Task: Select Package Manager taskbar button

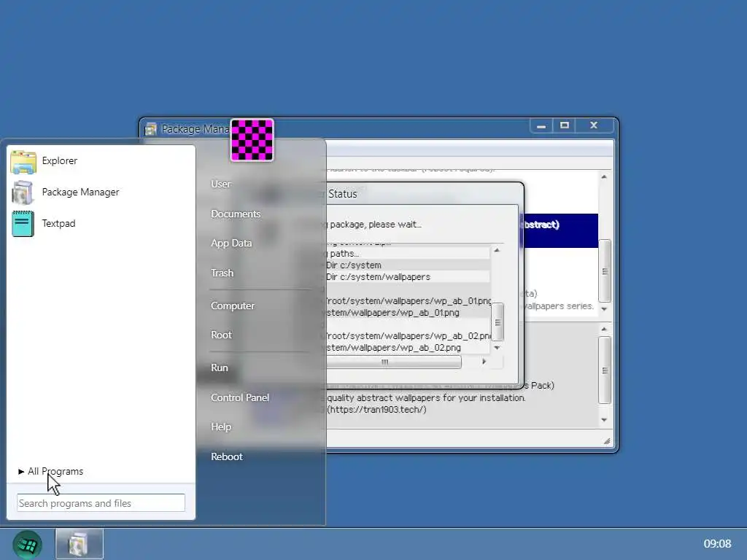Action: (x=79, y=544)
